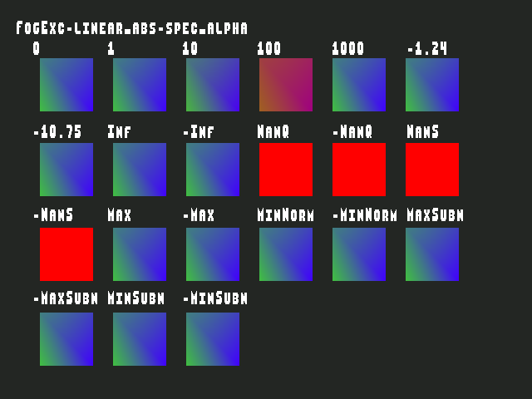The height and width of the screenshot is (399, 532).
Task: Click the label text -MinNorm
Action: tap(365, 214)
